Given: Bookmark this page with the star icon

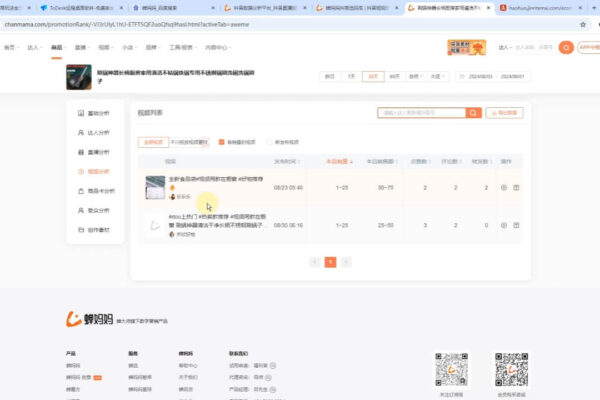Looking at the screenshot, I should [583, 24].
